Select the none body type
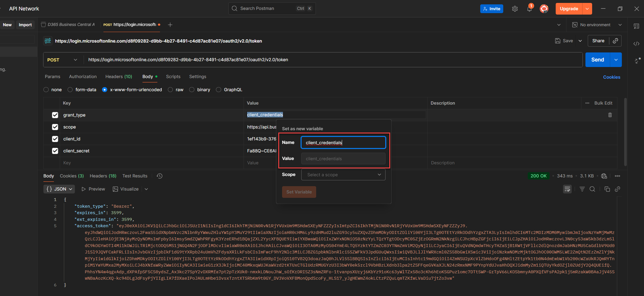644x296 pixels. 46,90
